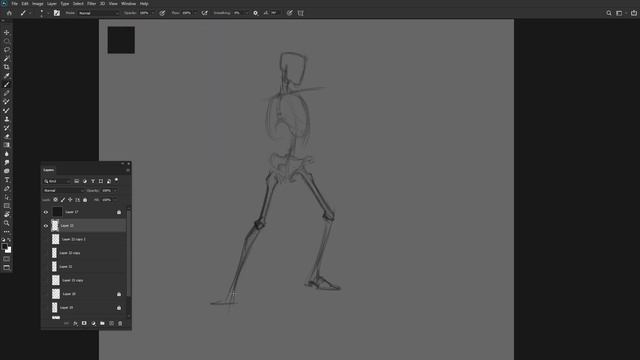Filter layers by pixel layer icon
The image size is (640, 360).
coord(76,181)
